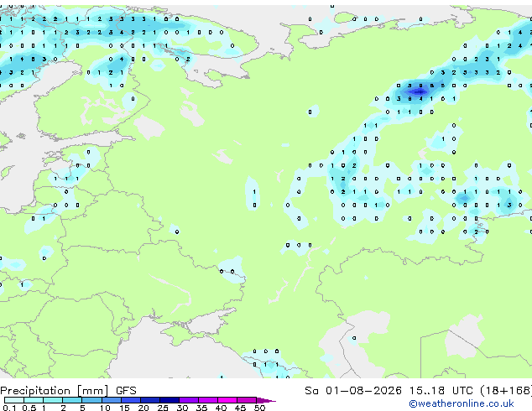532x411 pixels.
Task: Click the '15..18 UTC' time range text
Action: click(441, 391)
